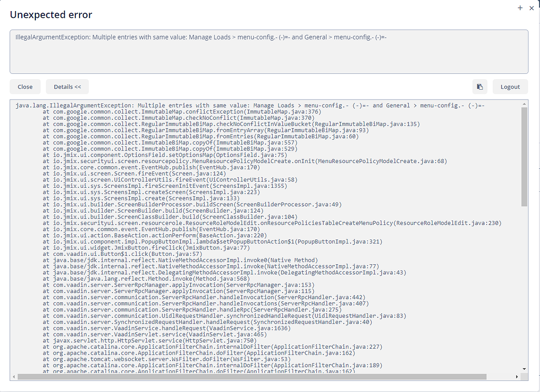Click the line with ScreensImpl.fireScreenInitEvent

(x=165, y=186)
